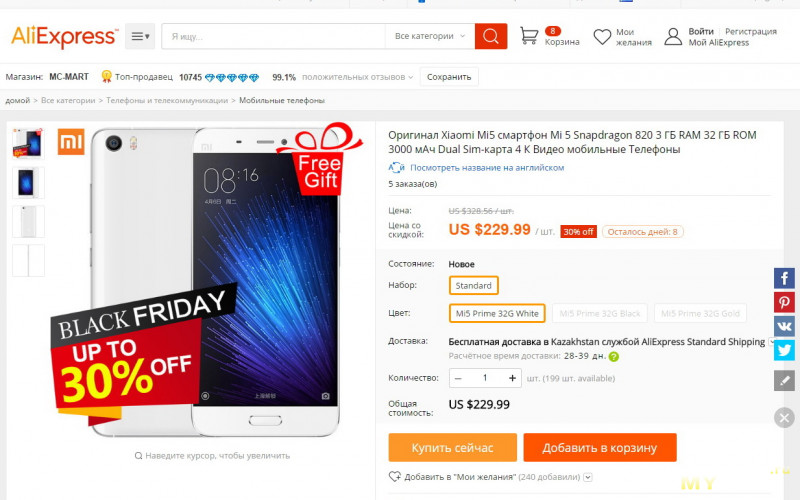Increase quantity with the plus button

(512, 378)
